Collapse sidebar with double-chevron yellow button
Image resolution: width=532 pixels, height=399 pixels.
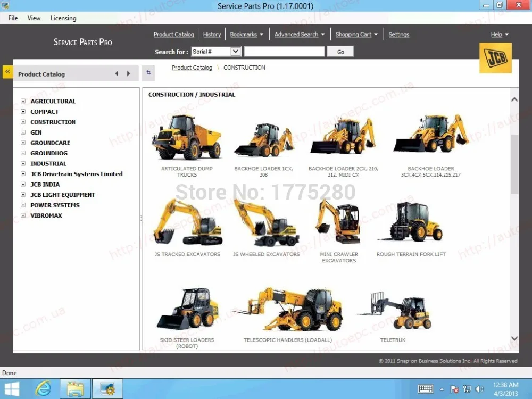[x=7, y=71]
